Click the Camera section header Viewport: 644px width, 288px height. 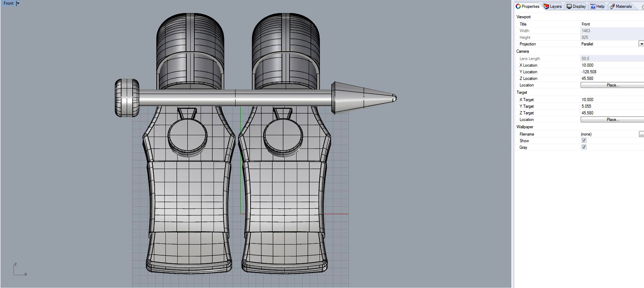click(523, 51)
